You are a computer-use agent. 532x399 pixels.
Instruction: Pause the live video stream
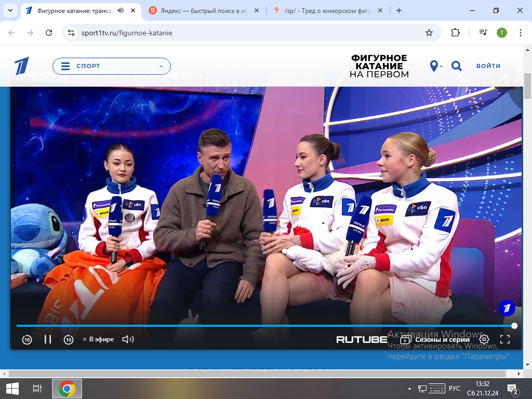click(x=48, y=339)
